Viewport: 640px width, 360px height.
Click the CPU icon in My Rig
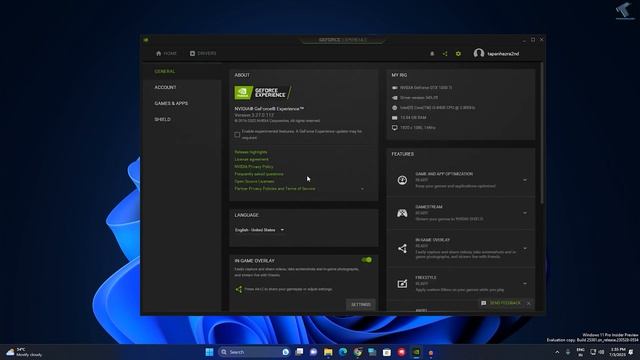pos(395,108)
